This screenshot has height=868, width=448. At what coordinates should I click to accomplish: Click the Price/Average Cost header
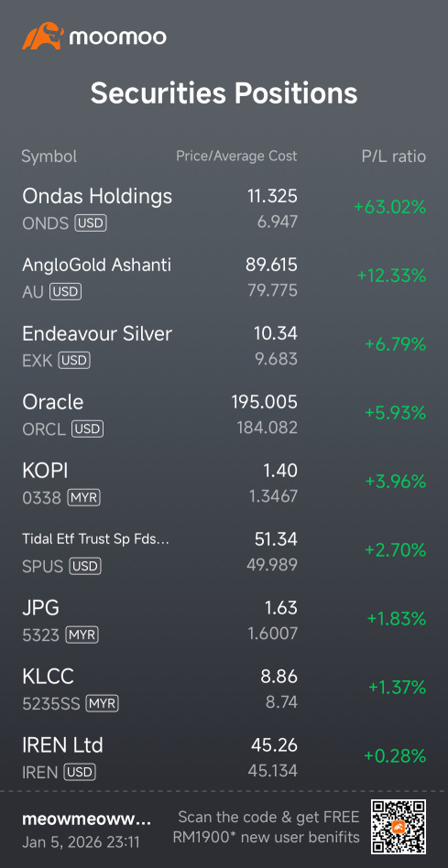click(x=236, y=156)
